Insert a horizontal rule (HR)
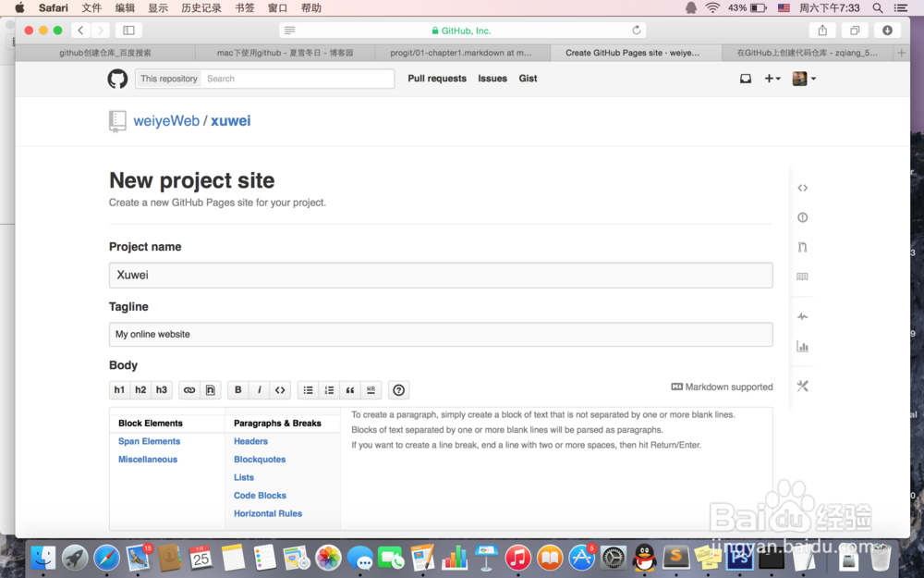 point(371,390)
